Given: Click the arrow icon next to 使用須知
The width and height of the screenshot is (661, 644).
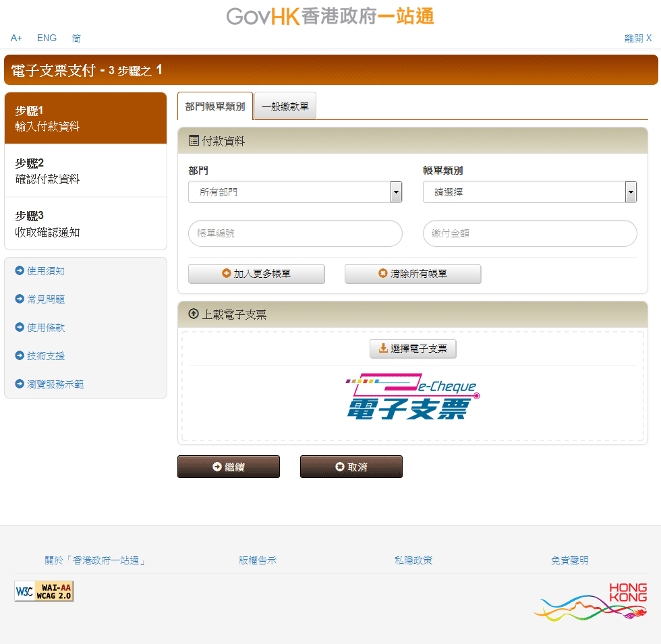Looking at the screenshot, I should pyautogui.click(x=20, y=270).
